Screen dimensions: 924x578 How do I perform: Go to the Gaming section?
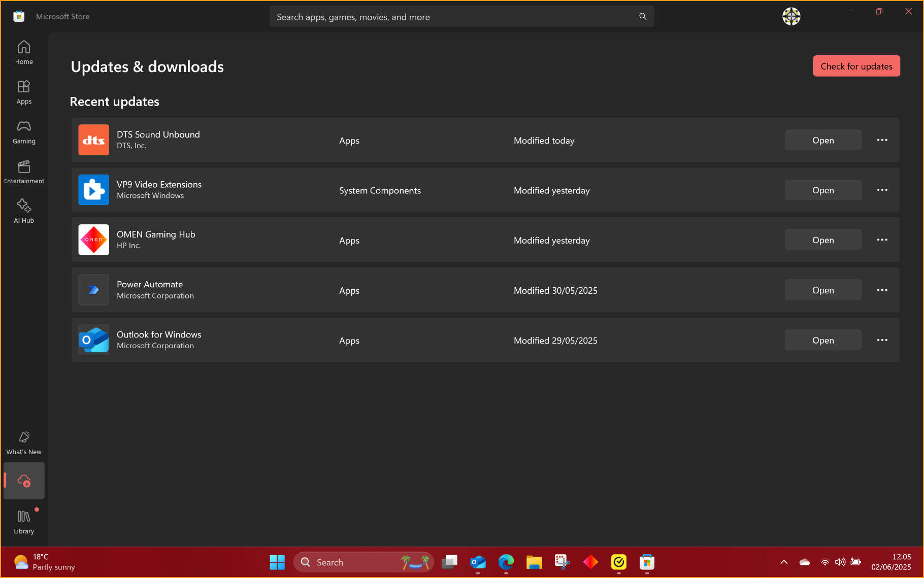pos(24,132)
